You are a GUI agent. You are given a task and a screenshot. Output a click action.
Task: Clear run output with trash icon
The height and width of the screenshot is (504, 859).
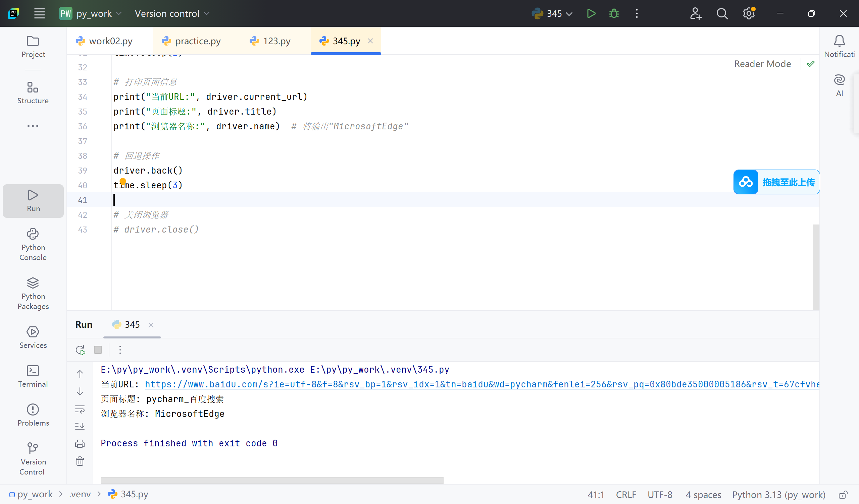(x=80, y=461)
